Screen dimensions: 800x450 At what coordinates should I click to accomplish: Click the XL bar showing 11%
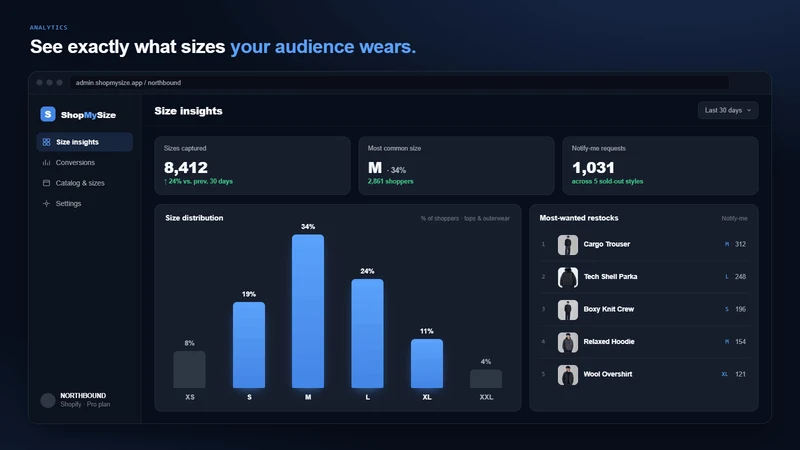(x=427, y=363)
